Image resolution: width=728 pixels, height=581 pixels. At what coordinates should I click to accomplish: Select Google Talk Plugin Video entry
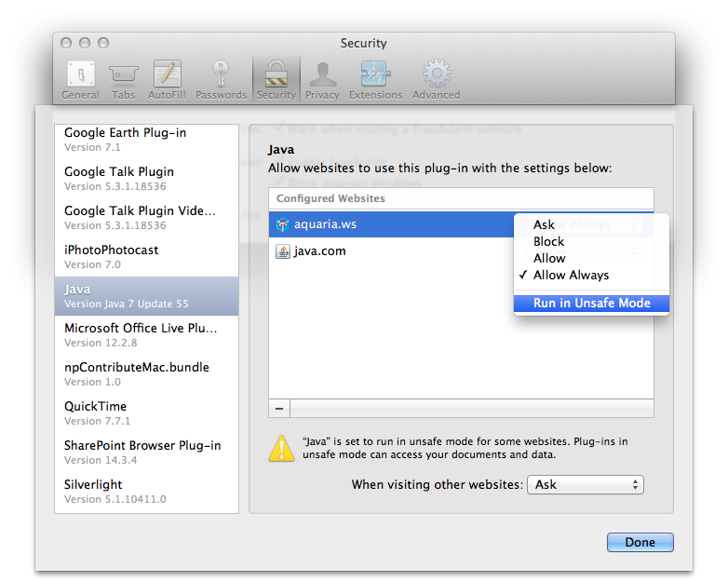[x=147, y=217]
